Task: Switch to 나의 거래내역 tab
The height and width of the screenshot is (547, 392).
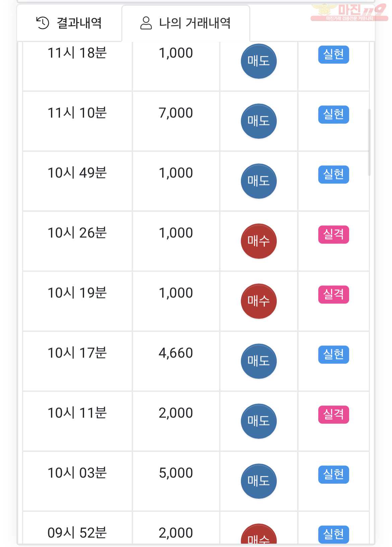Action: (186, 23)
